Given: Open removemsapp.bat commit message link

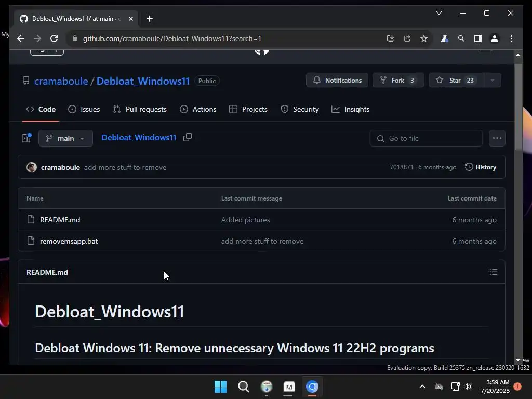Looking at the screenshot, I should pyautogui.click(x=262, y=241).
